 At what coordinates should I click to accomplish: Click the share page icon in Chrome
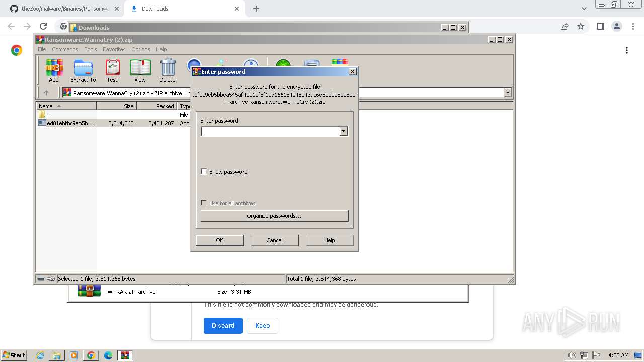coord(565,26)
